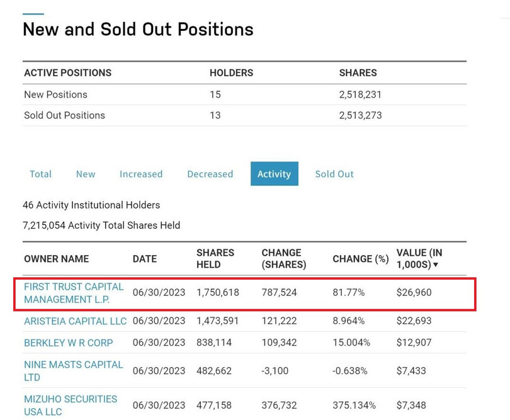This screenshot has height=420, width=510.
Task: Open Nine Masts Capital Ltd link
Action: coord(73,370)
